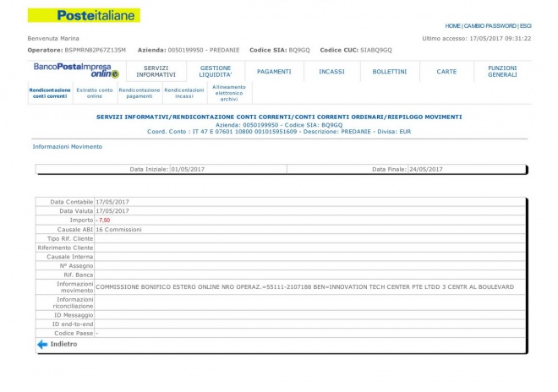558x392 pixels.
Task: Select the Allineamento elettronico archivi tab
Action: 229,93
